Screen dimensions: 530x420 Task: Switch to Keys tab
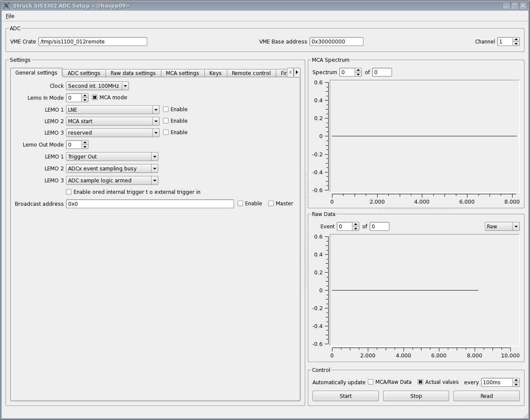(215, 73)
